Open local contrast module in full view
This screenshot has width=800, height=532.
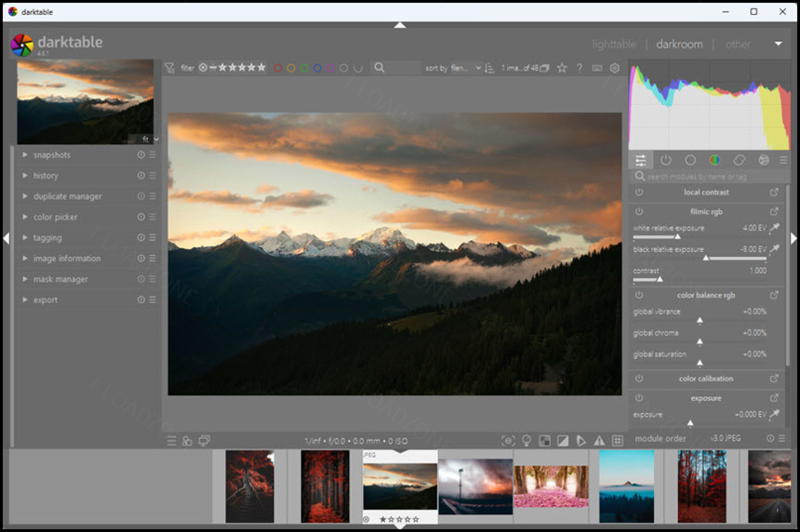[x=774, y=193]
